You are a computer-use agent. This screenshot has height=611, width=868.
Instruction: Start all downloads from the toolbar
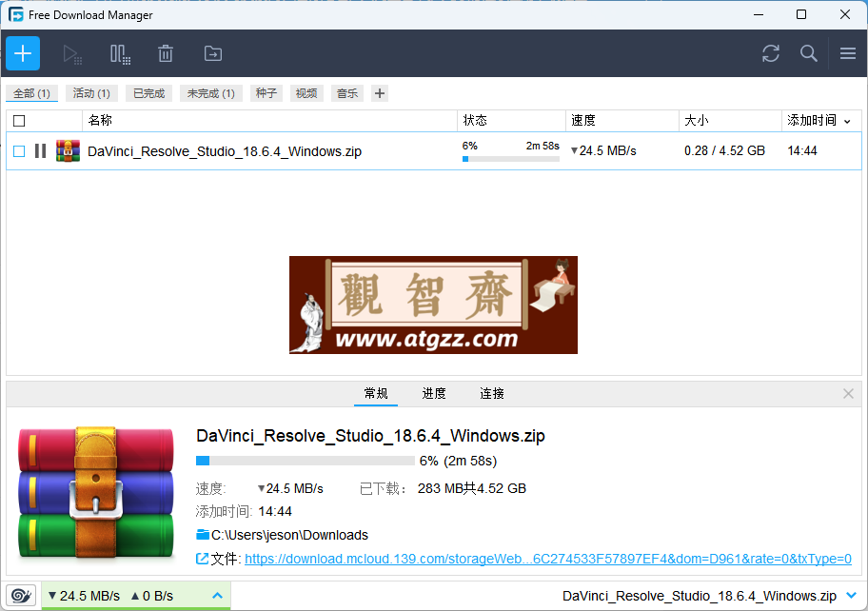(x=72, y=54)
